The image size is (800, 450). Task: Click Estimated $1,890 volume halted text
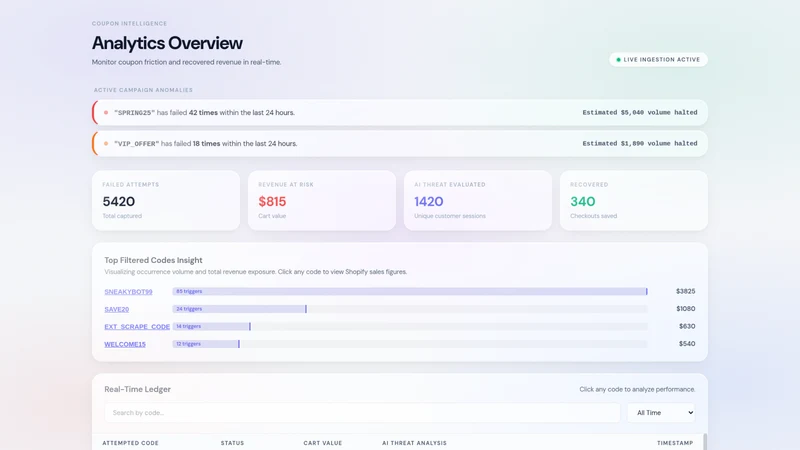click(640, 144)
